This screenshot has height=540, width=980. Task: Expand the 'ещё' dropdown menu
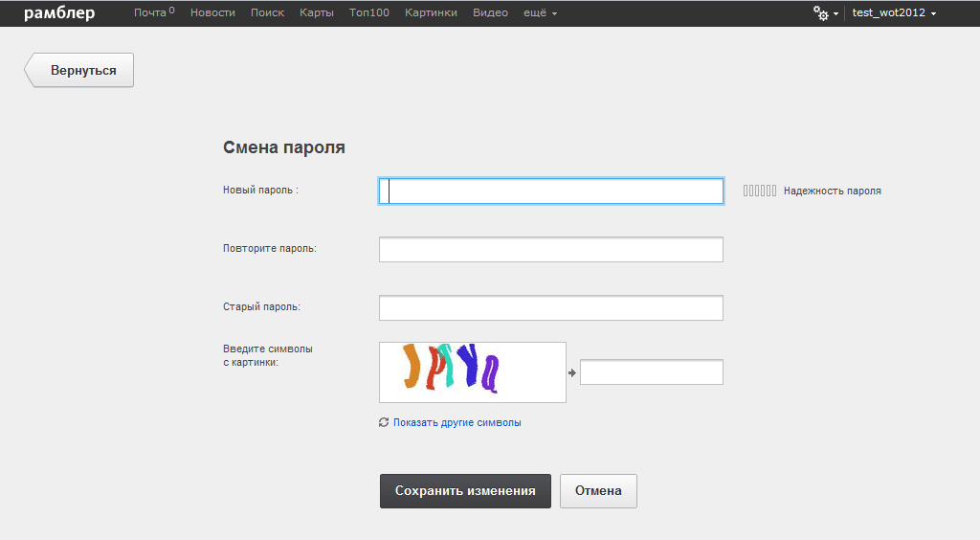(x=540, y=13)
